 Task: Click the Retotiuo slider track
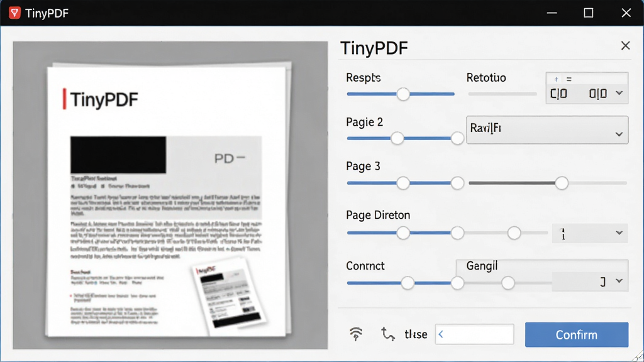[x=502, y=94]
